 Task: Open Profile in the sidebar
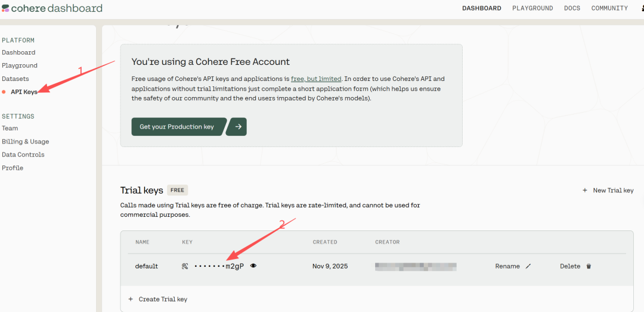click(x=13, y=168)
